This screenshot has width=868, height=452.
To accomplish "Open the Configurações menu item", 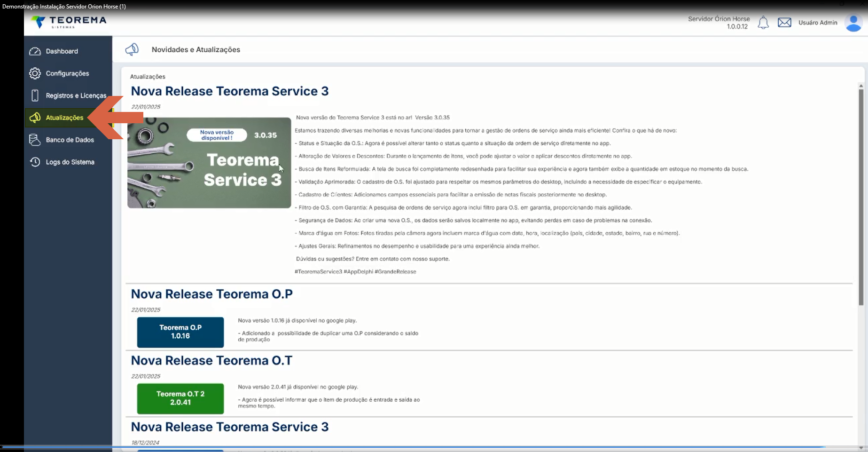I will tap(68, 73).
